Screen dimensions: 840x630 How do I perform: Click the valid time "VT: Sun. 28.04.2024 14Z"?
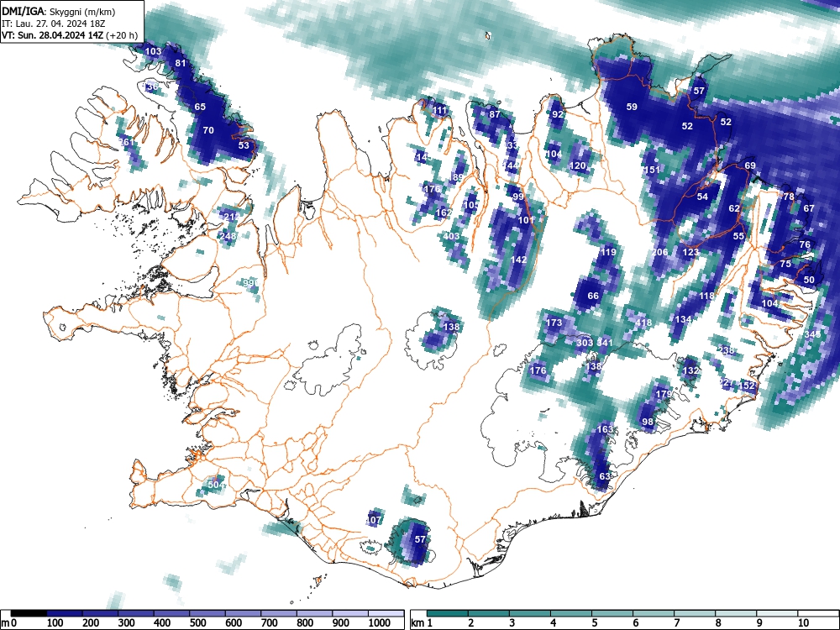coord(53,36)
